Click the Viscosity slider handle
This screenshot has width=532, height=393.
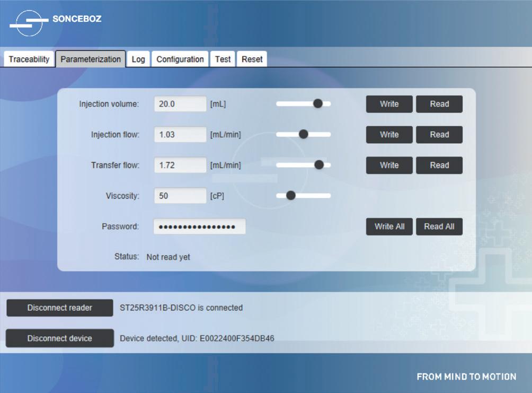[291, 195]
